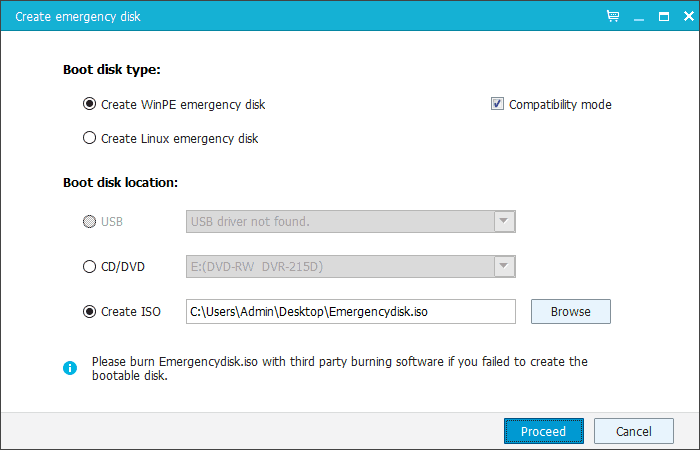
Task: Browse for ISO save location
Action: (x=571, y=312)
